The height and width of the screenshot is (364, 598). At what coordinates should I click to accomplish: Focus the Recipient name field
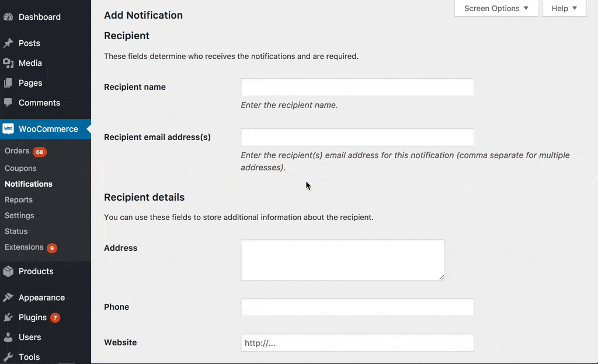tap(357, 87)
